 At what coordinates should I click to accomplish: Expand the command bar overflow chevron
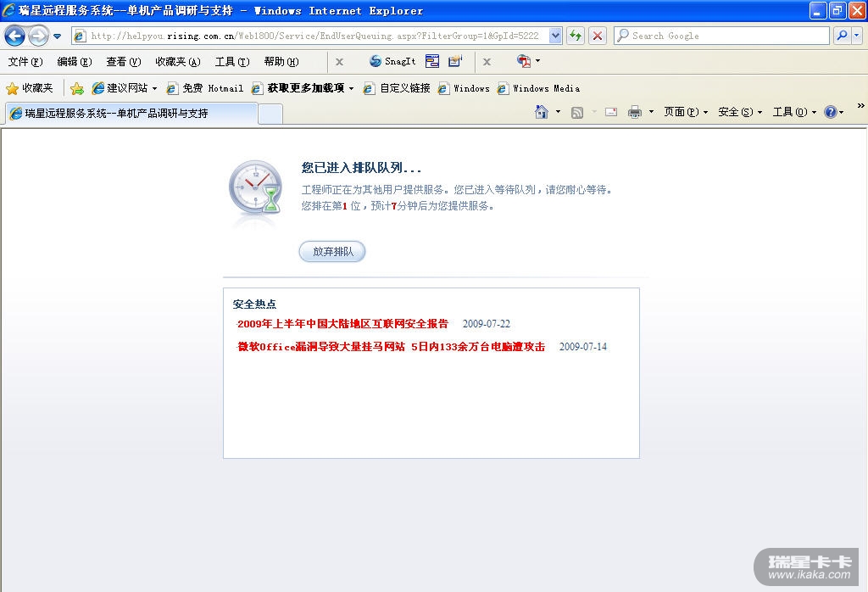click(860, 105)
